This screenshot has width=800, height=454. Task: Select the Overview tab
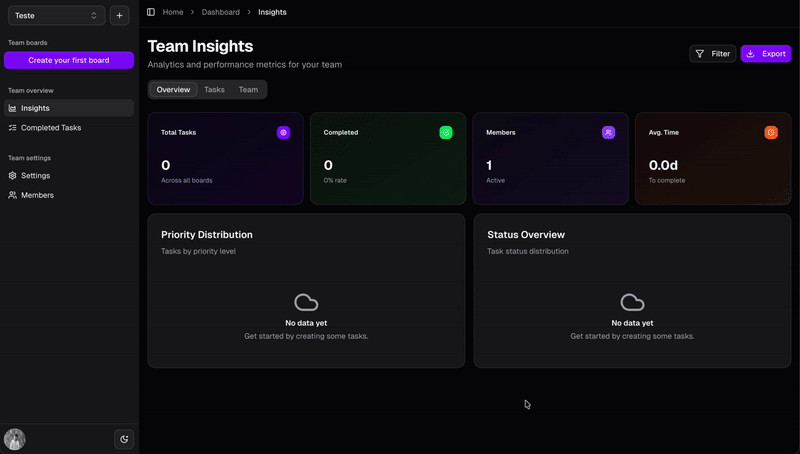[173, 90]
